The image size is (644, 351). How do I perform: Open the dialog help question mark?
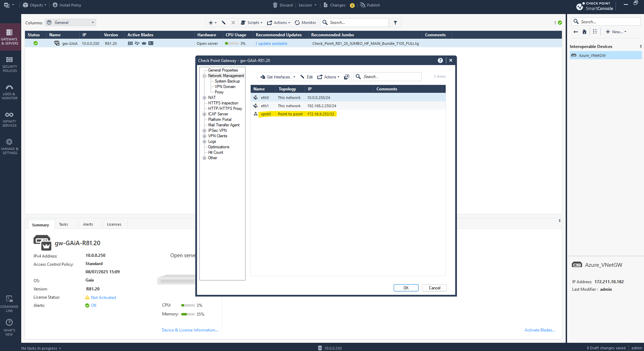pos(440,60)
